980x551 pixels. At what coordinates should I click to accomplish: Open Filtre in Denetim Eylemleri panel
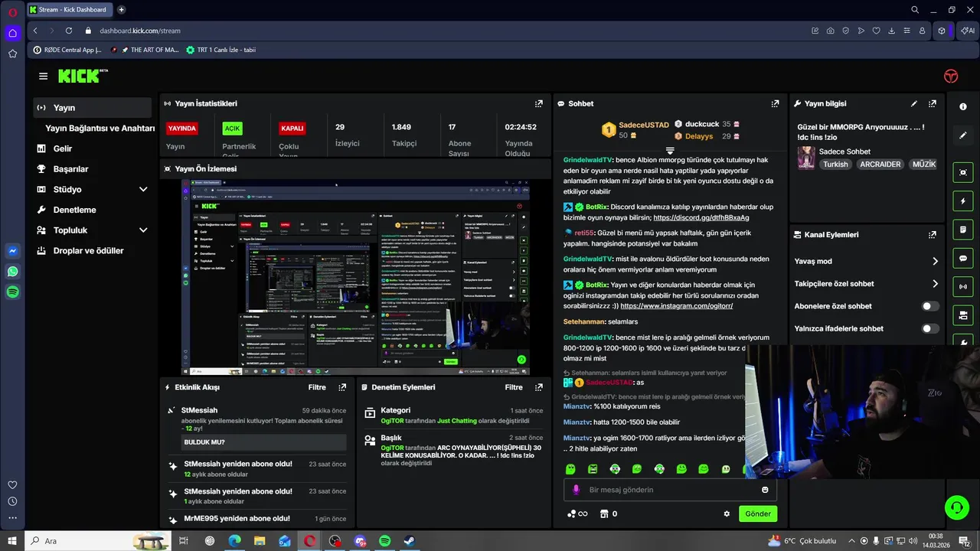point(514,387)
